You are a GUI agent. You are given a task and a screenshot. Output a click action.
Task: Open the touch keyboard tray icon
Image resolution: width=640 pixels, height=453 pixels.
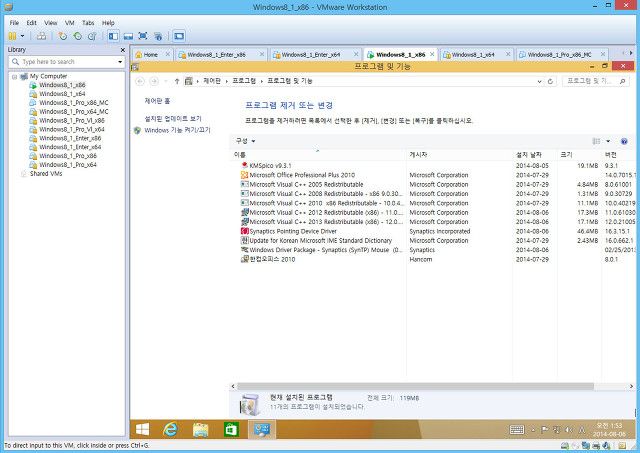click(517, 430)
